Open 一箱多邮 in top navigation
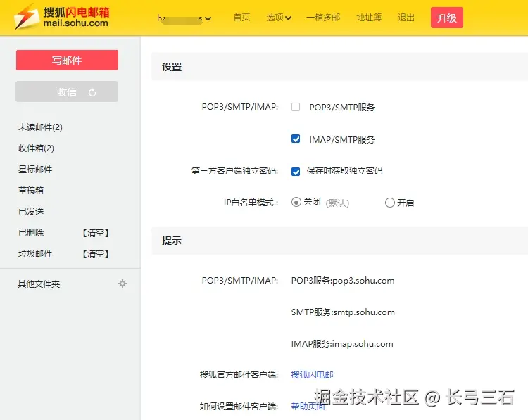The image size is (528, 420). click(x=323, y=18)
